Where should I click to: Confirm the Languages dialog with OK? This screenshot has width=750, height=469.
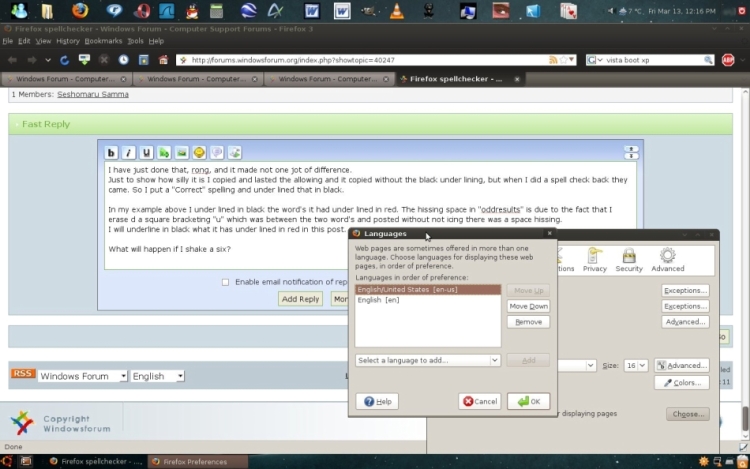coord(528,401)
